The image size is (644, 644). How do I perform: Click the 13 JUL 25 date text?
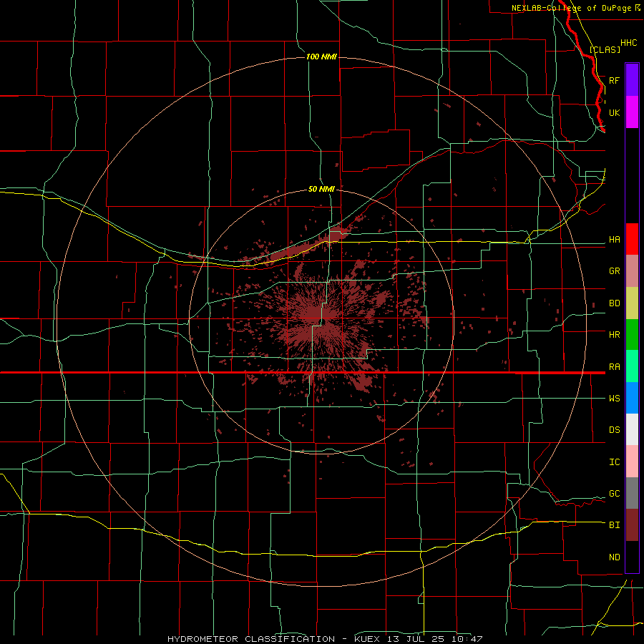pos(416,639)
